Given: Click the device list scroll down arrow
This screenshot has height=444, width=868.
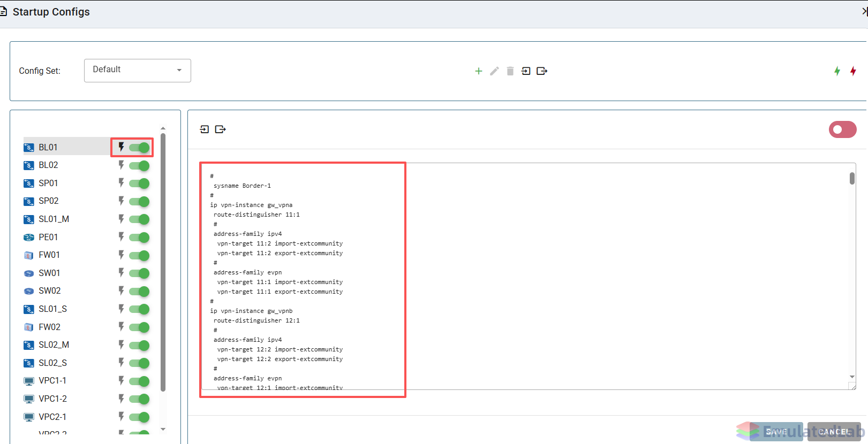Looking at the screenshot, I should tap(163, 429).
